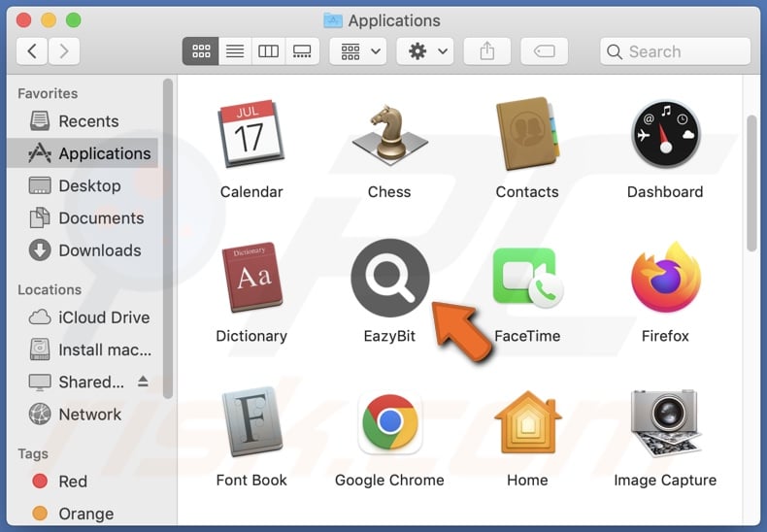Click the "Font Book" name label

tap(251, 481)
